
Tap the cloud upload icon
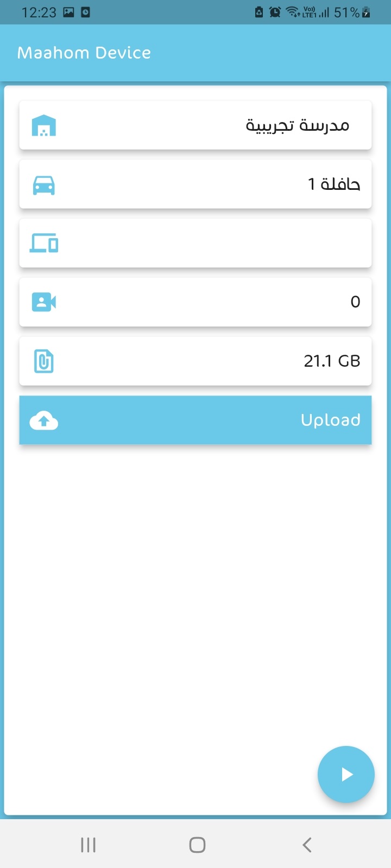(x=44, y=420)
